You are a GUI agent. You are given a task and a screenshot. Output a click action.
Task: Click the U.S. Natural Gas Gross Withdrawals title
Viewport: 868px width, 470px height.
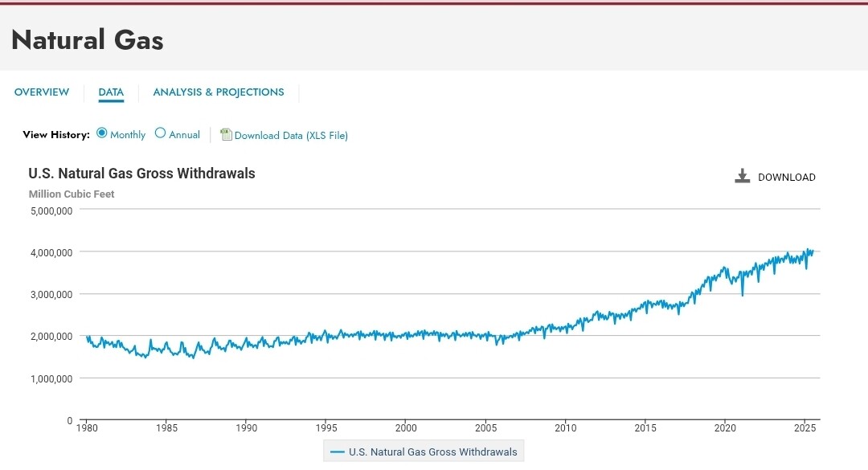[141, 174]
